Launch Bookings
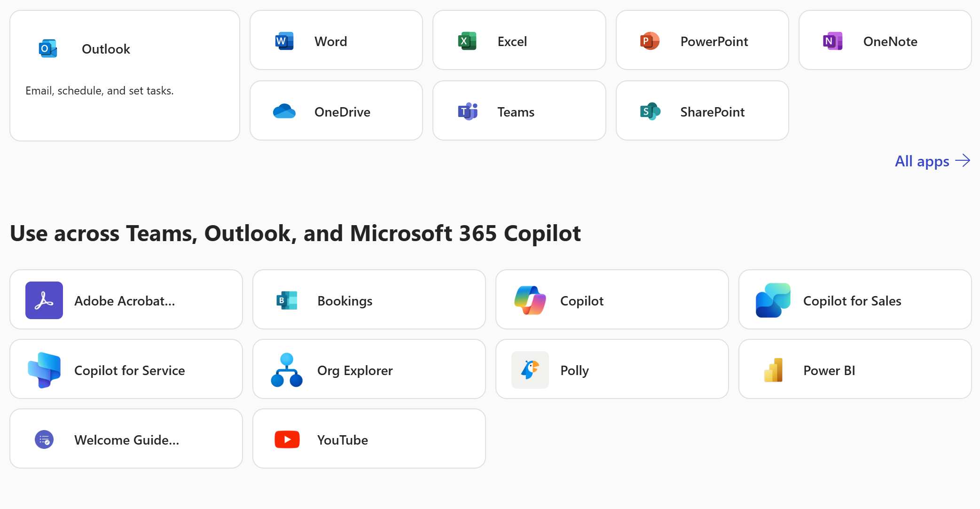 [x=368, y=299]
